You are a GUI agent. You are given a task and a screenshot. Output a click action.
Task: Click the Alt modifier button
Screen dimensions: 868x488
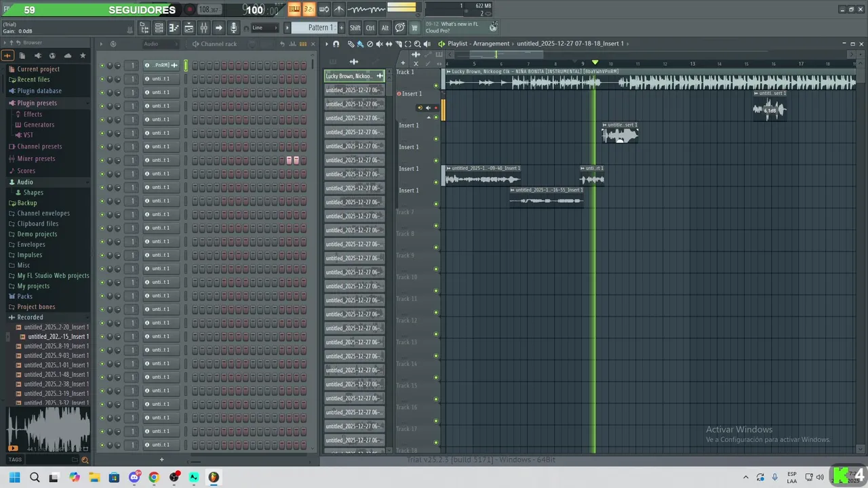pos(385,28)
